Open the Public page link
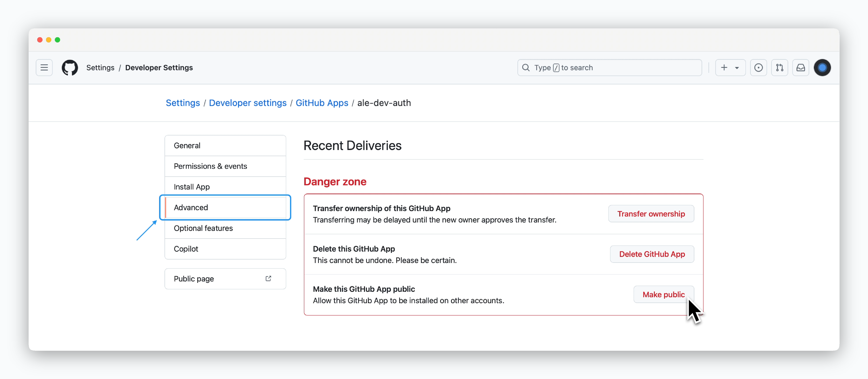 pyautogui.click(x=225, y=279)
